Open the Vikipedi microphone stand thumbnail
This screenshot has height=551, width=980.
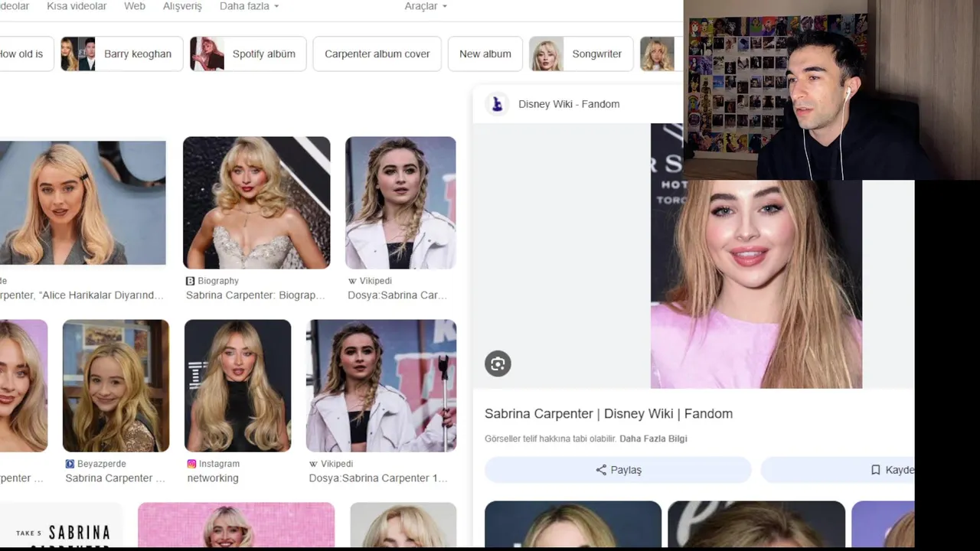click(x=381, y=386)
